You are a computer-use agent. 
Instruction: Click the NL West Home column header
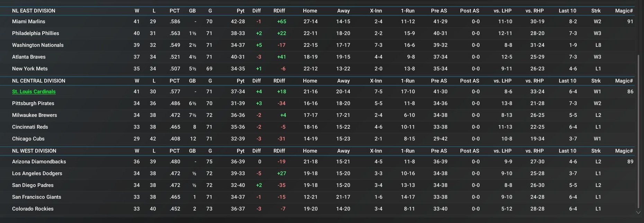point(310,151)
